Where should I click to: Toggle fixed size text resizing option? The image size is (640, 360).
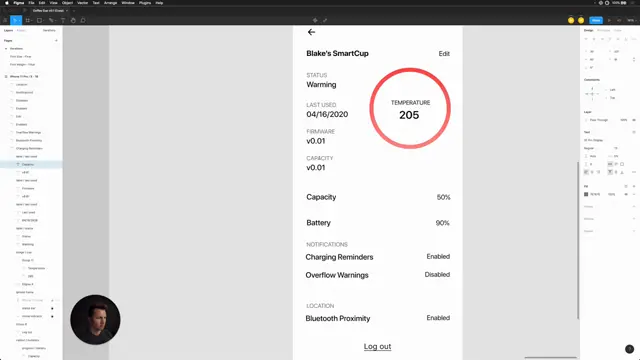click(622, 164)
